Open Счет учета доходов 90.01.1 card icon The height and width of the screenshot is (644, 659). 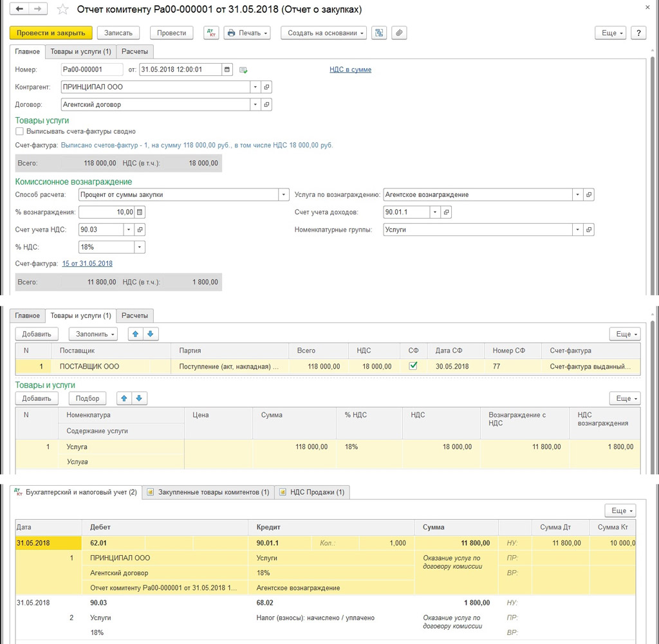coord(447,212)
